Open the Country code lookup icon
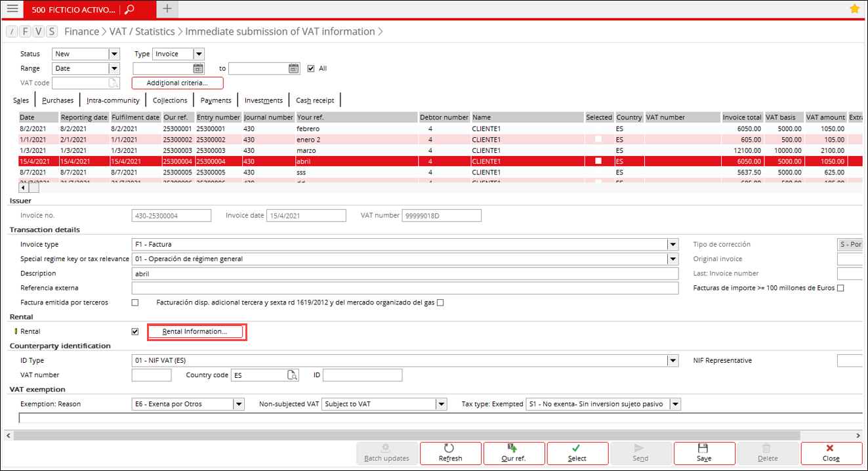This screenshot has height=471, width=868. pyautogui.click(x=292, y=375)
